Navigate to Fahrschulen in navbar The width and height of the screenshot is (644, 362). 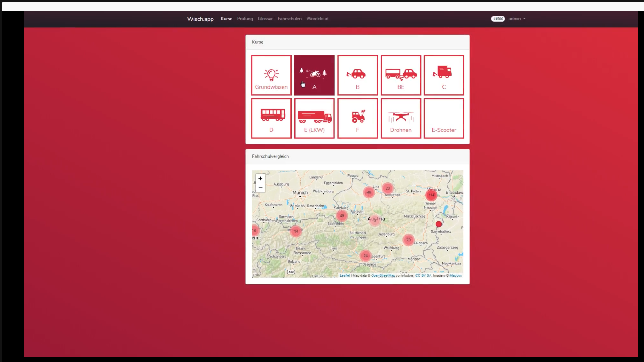point(289,19)
